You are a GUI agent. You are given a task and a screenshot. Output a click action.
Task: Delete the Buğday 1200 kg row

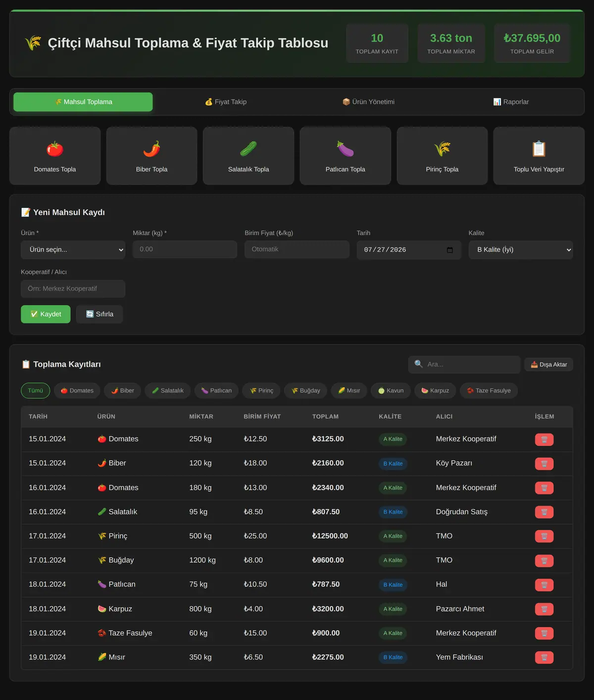tap(544, 561)
